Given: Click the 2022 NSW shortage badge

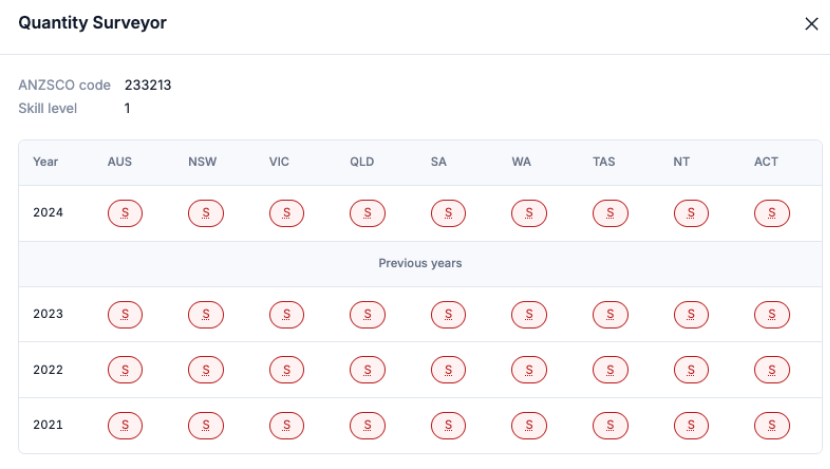Looking at the screenshot, I should coord(206,370).
